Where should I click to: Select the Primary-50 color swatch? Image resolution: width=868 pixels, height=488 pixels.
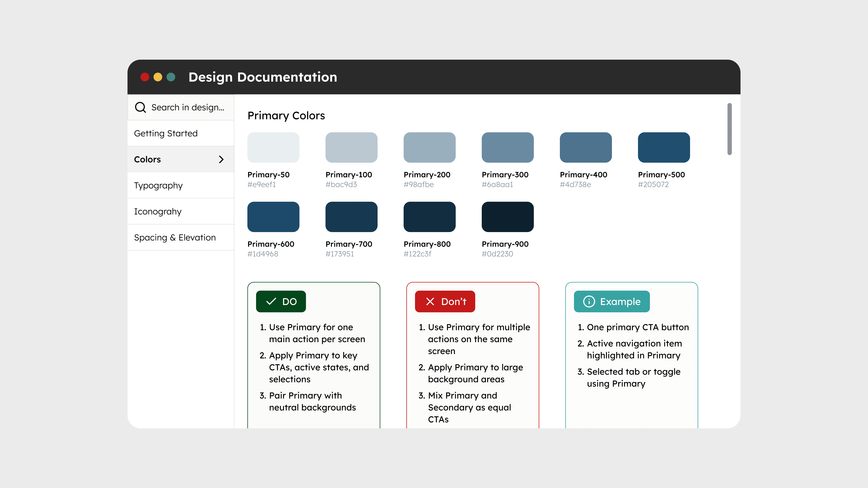(273, 147)
